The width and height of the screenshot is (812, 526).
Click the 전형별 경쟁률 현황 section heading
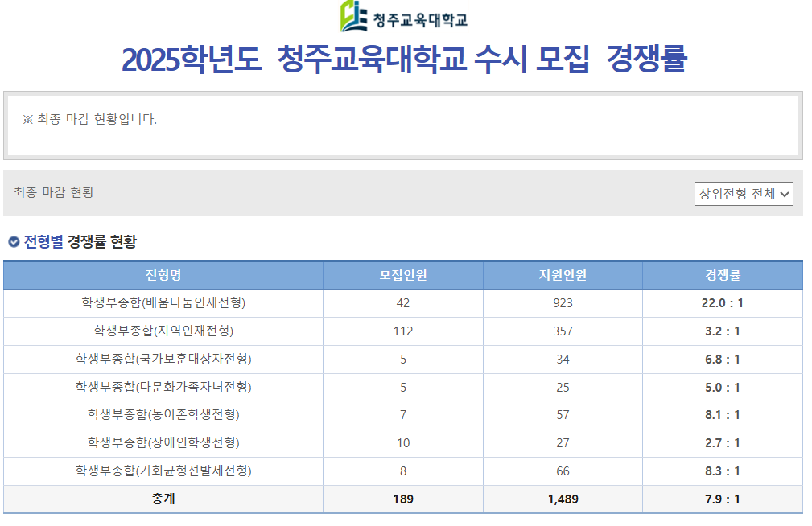point(80,242)
